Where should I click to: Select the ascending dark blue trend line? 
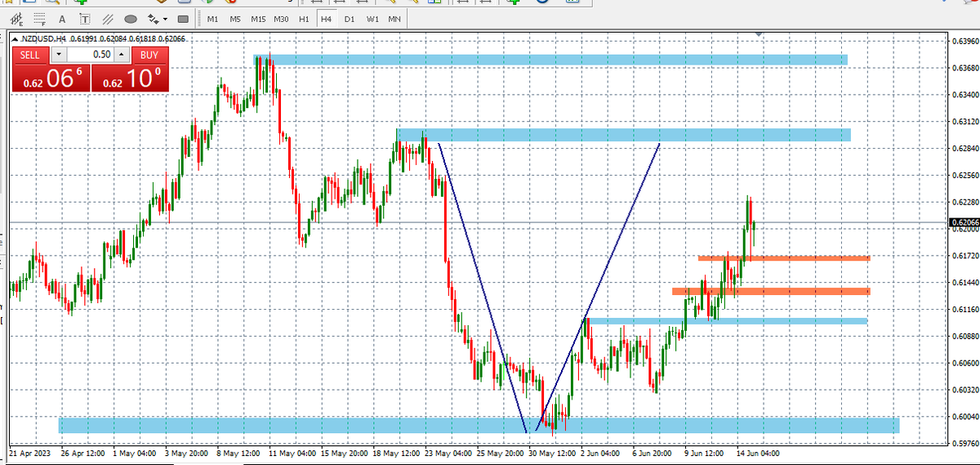597,288
